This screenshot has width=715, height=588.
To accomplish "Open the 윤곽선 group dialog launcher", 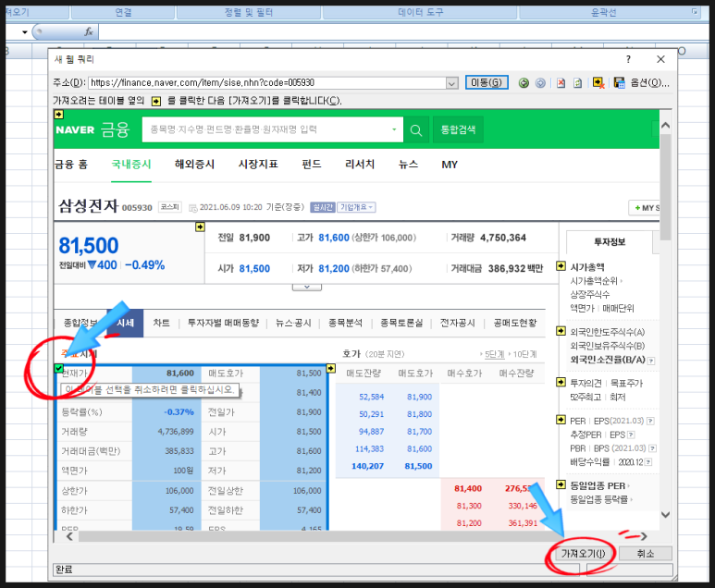I will (x=695, y=11).
